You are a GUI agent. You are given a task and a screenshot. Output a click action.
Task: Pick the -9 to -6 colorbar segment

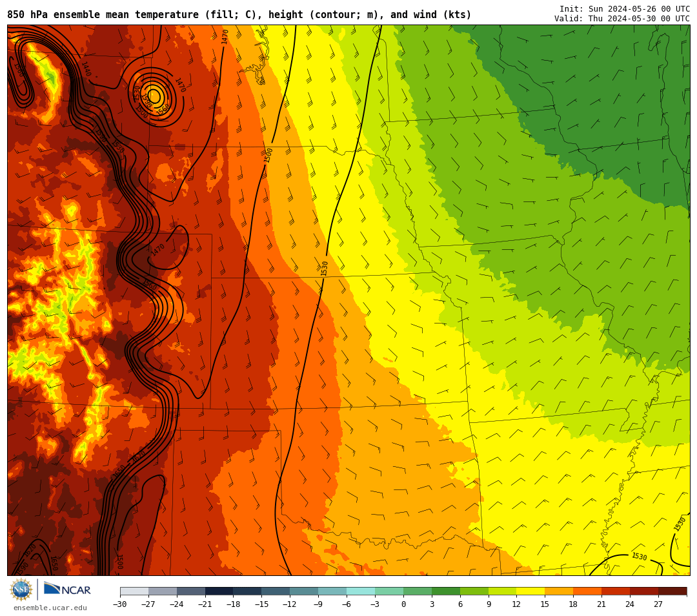[332, 591]
